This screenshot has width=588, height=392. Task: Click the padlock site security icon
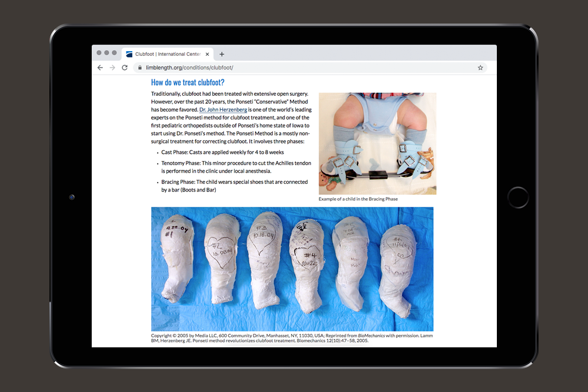pyautogui.click(x=140, y=68)
